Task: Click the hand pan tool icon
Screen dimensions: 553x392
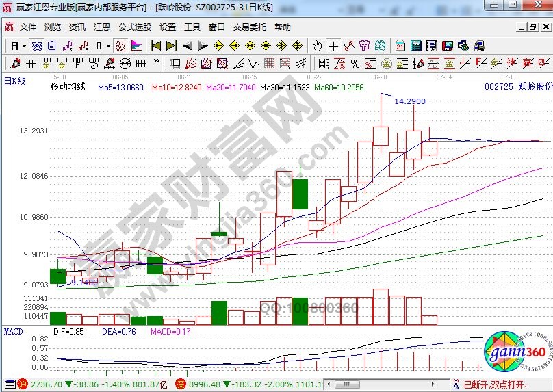Action: click(x=317, y=46)
